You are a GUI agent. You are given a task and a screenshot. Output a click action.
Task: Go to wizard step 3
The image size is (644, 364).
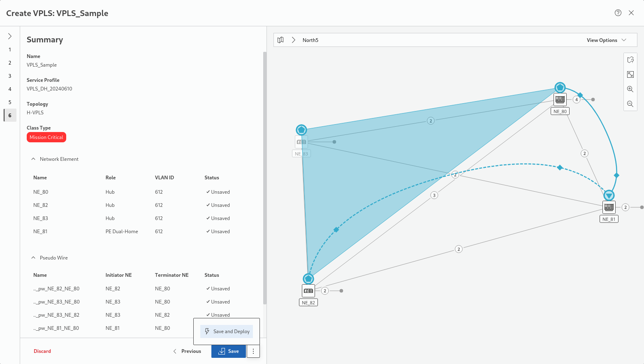coord(10,76)
